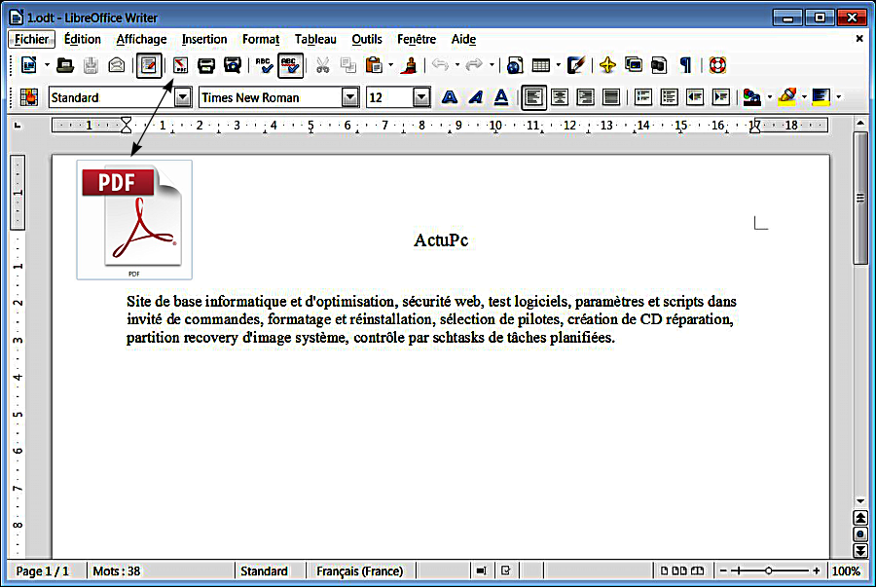Paste clipboard contents with the Paste icon
Viewport: 876px width, 588px height.
[x=374, y=65]
